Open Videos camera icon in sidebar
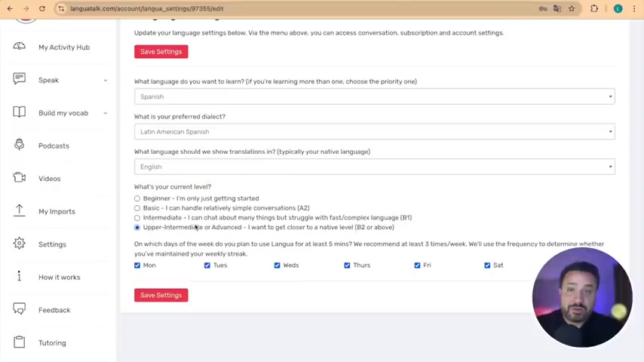644x362 pixels. (20, 177)
